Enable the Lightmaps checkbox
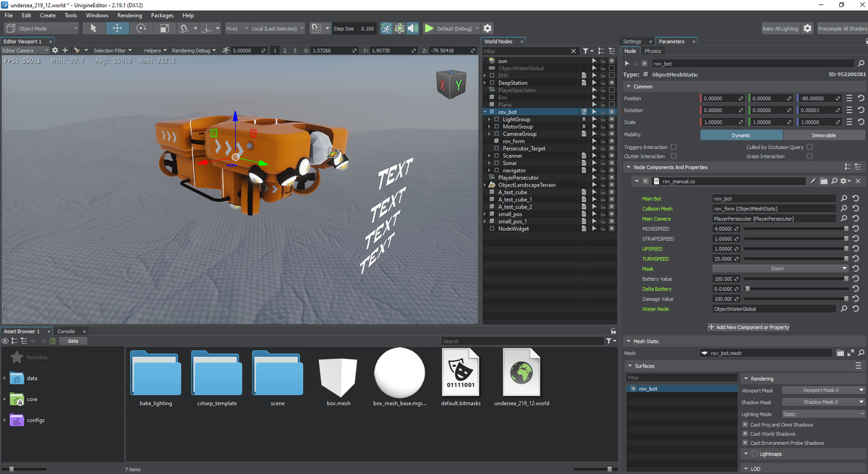The height and width of the screenshot is (474, 868). tap(755, 454)
